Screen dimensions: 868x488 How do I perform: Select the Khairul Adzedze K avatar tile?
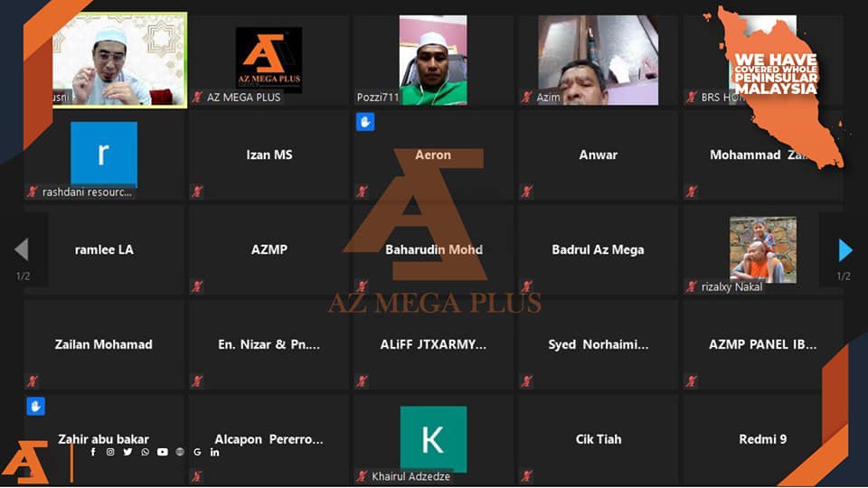(433, 439)
